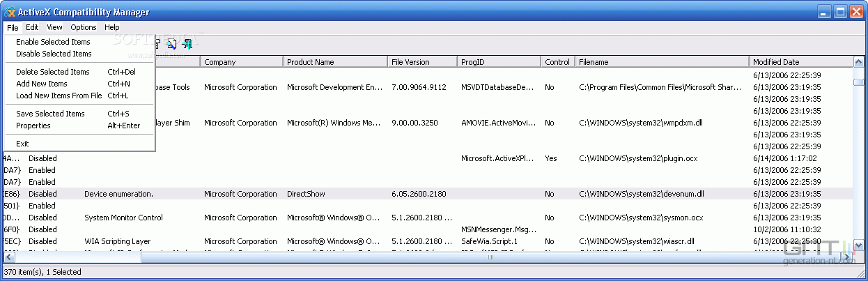This screenshot has width=868, height=281.
Task: Select the Device enumeration. row
Action: tap(428, 194)
